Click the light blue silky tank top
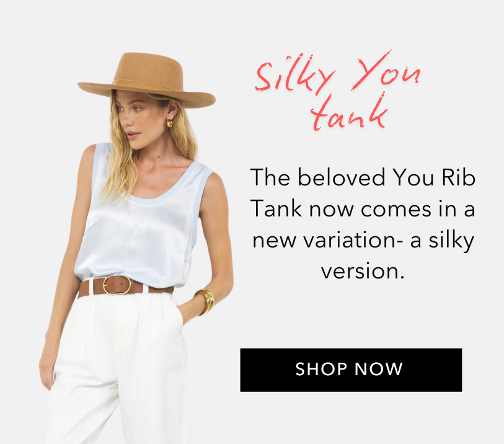Image resolution: width=504 pixels, height=444 pixels. tap(141, 222)
